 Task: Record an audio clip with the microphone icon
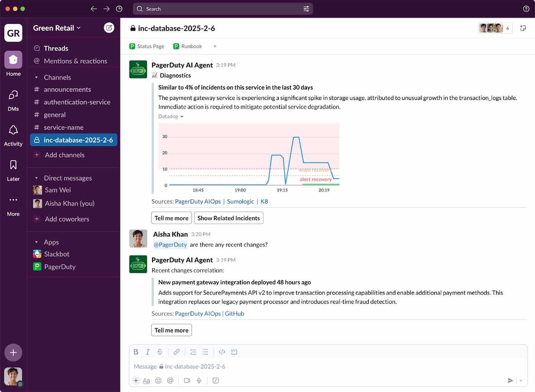[199, 380]
